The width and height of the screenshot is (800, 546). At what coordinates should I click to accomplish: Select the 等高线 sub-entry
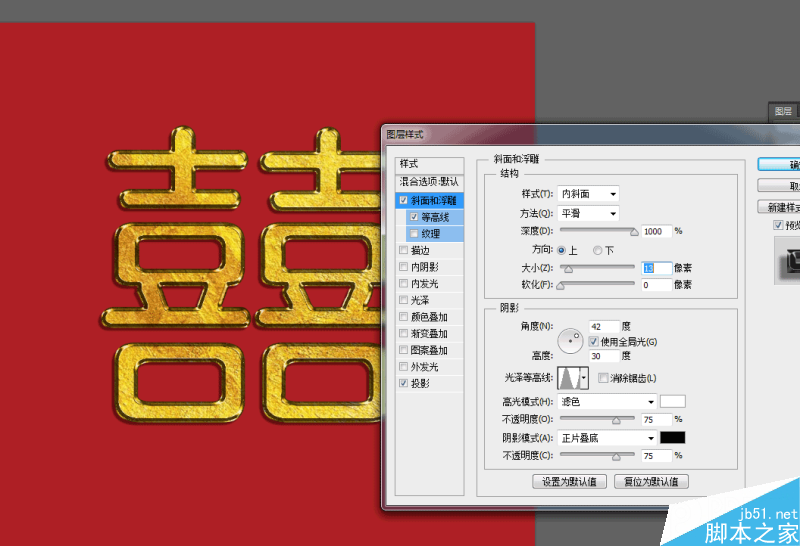435,217
